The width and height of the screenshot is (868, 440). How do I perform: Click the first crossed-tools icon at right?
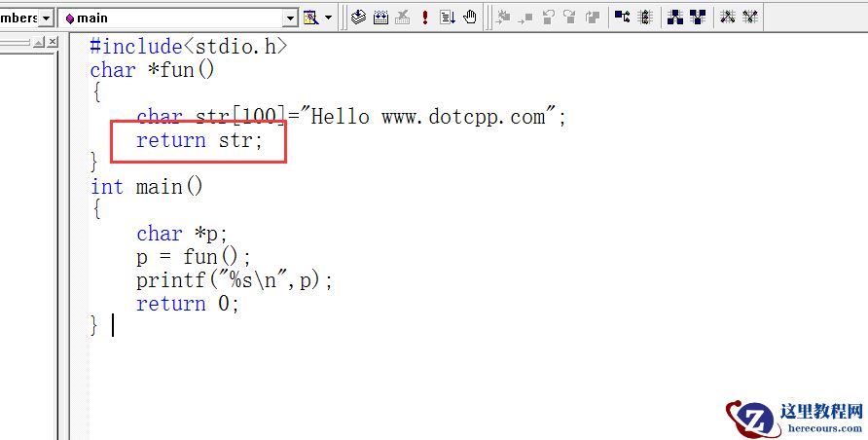click(x=728, y=18)
